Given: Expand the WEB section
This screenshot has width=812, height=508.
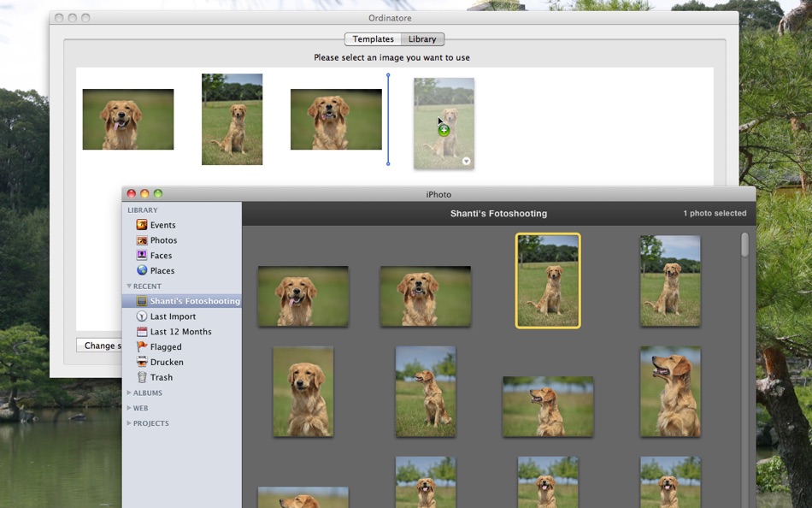Looking at the screenshot, I should click(129, 408).
